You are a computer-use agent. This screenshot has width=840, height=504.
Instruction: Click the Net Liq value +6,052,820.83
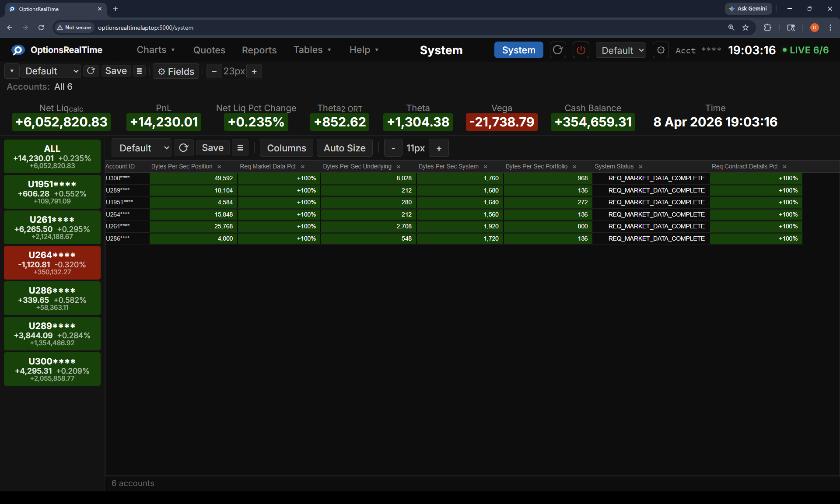pos(61,122)
